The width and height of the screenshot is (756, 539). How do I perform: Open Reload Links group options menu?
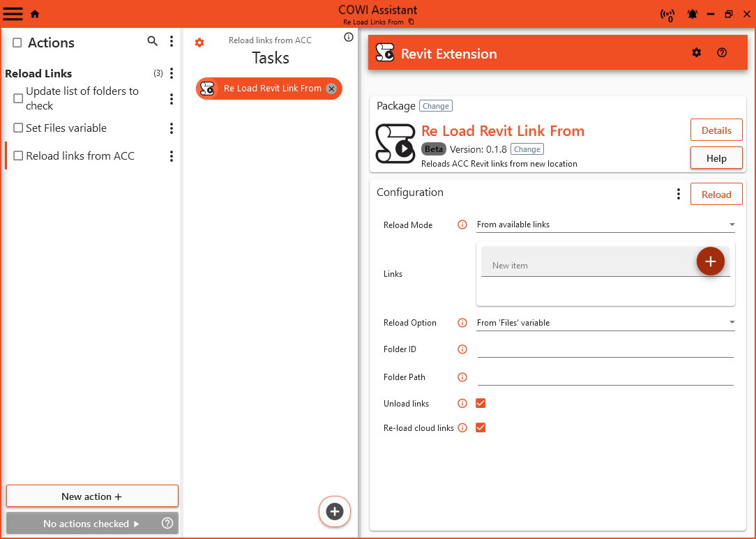point(172,74)
